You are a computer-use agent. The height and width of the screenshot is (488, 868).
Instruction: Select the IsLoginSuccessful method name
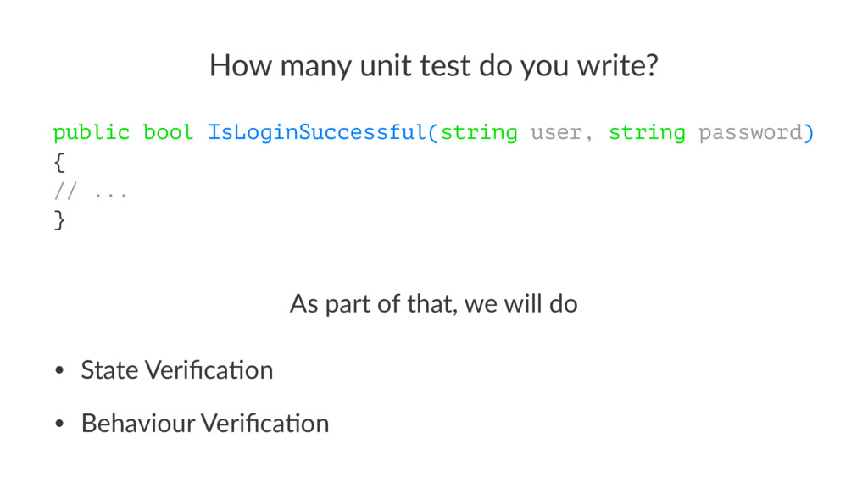coord(317,133)
